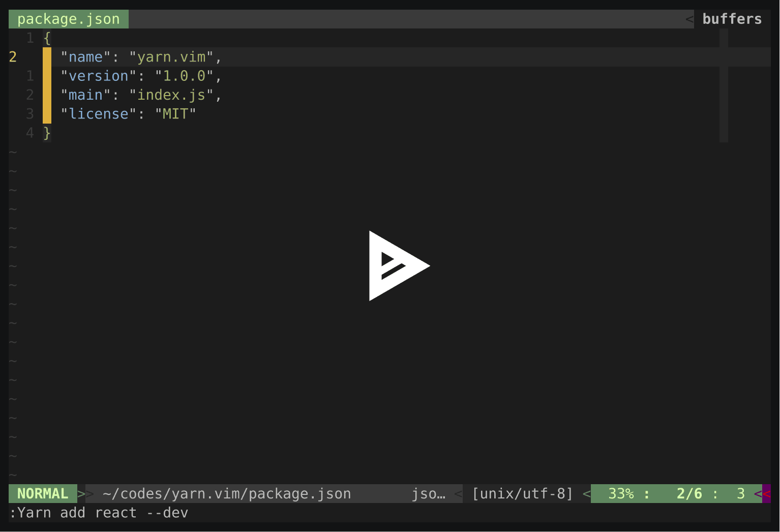Viewport: 780px width, 532px height.
Task: Select the package.json buffer tab
Action: coord(69,19)
